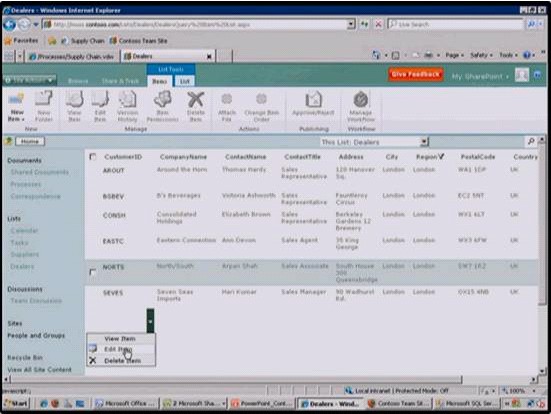Open the Suppliers list link
This screenshot has height=414, width=551.
point(25,254)
